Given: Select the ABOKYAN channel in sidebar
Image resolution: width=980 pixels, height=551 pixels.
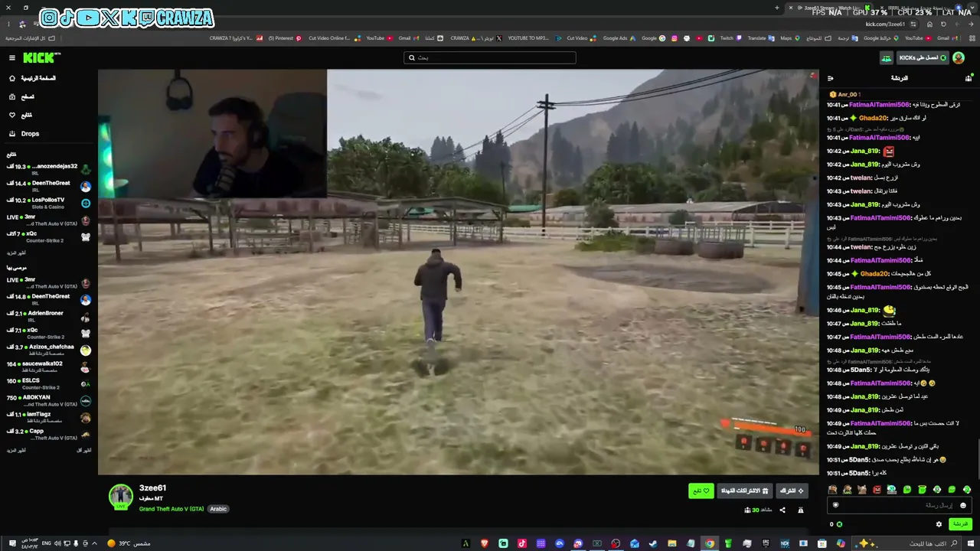Looking at the screenshot, I should pyautogui.click(x=49, y=400).
